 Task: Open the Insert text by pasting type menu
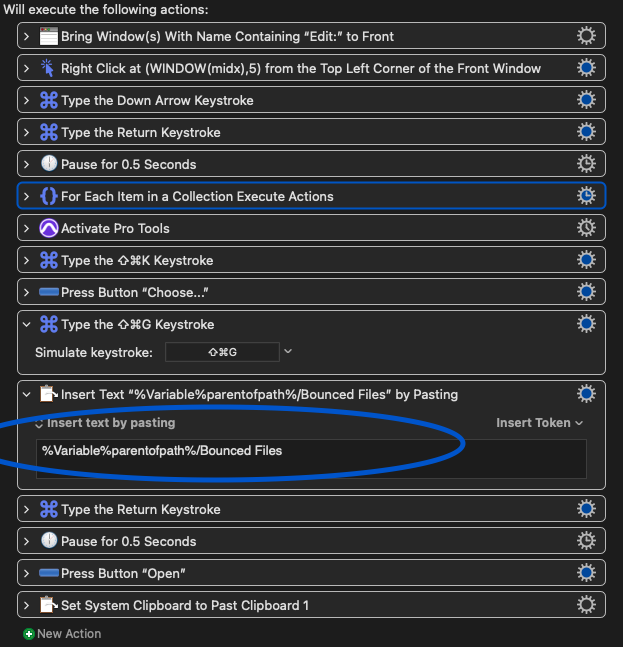click(105, 423)
